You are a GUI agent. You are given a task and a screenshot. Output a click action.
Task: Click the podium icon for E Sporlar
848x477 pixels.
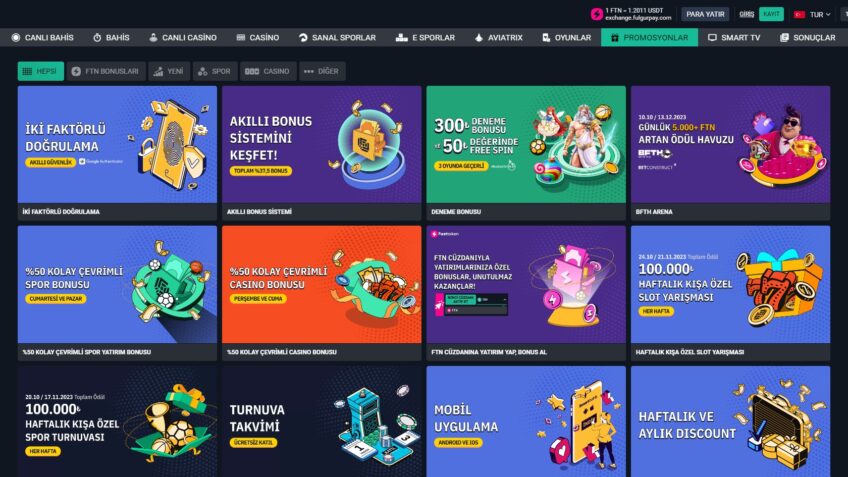point(401,37)
